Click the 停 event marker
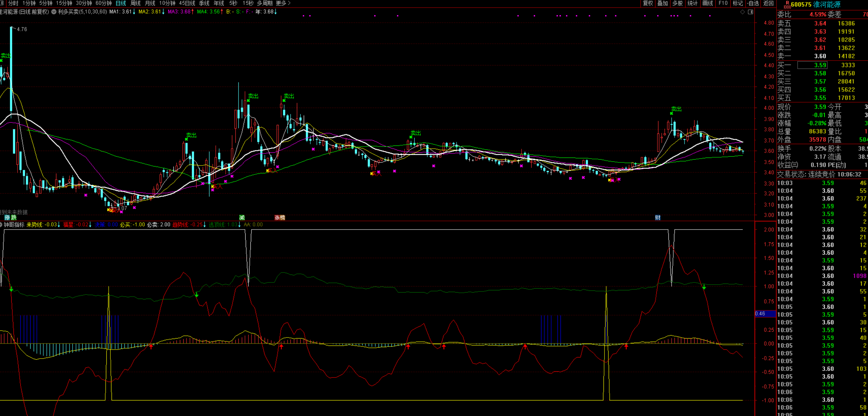Screen dimensions: 868x416 click(x=7, y=217)
